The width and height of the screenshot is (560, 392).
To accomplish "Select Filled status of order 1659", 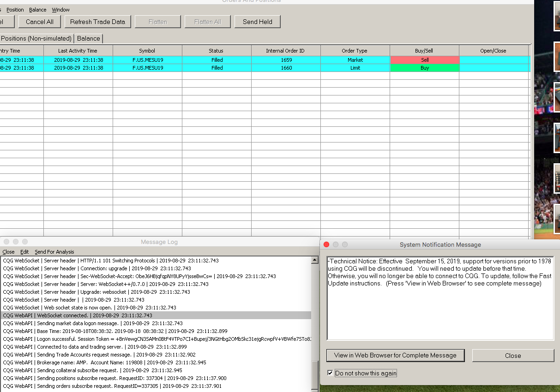I will click(x=217, y=60).
